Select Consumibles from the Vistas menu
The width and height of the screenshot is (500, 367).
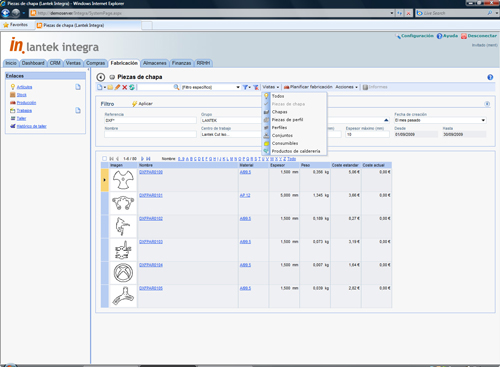point(285,143)
